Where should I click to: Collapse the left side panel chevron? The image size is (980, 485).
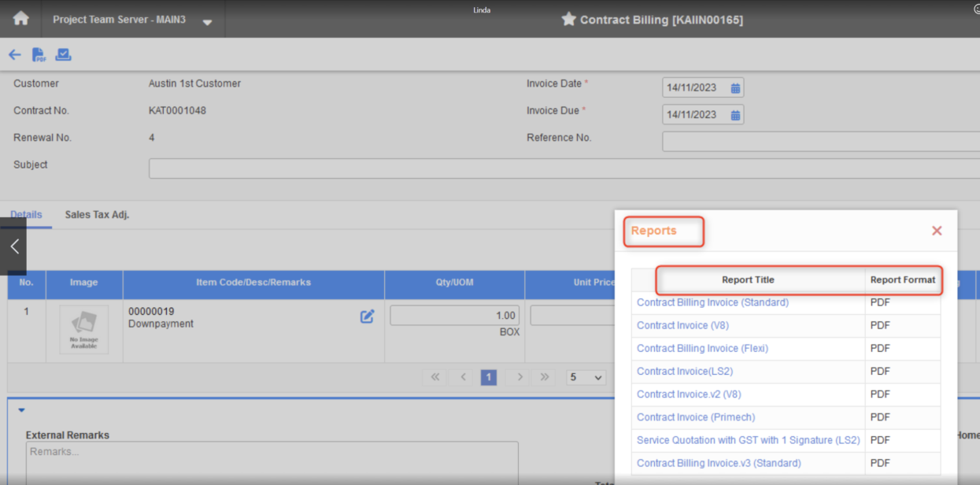13,246
